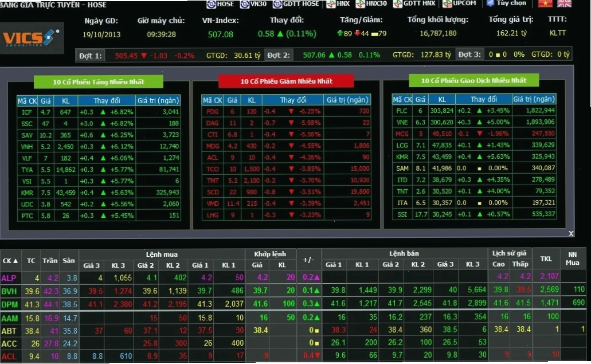Screen dimensions: 591x364
Task: Show the UPCOM board tab
Action: (460, 4)
